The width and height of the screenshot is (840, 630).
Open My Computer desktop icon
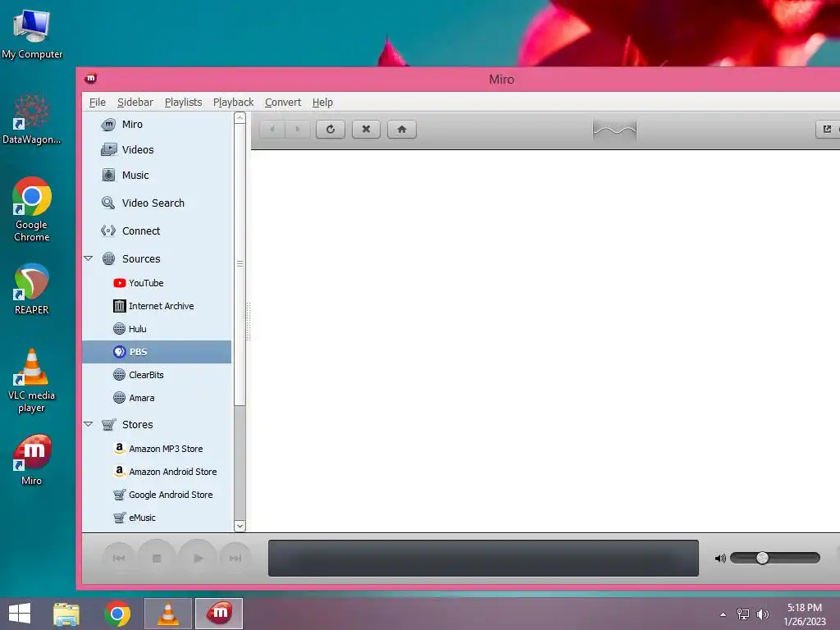click(32, 33)
